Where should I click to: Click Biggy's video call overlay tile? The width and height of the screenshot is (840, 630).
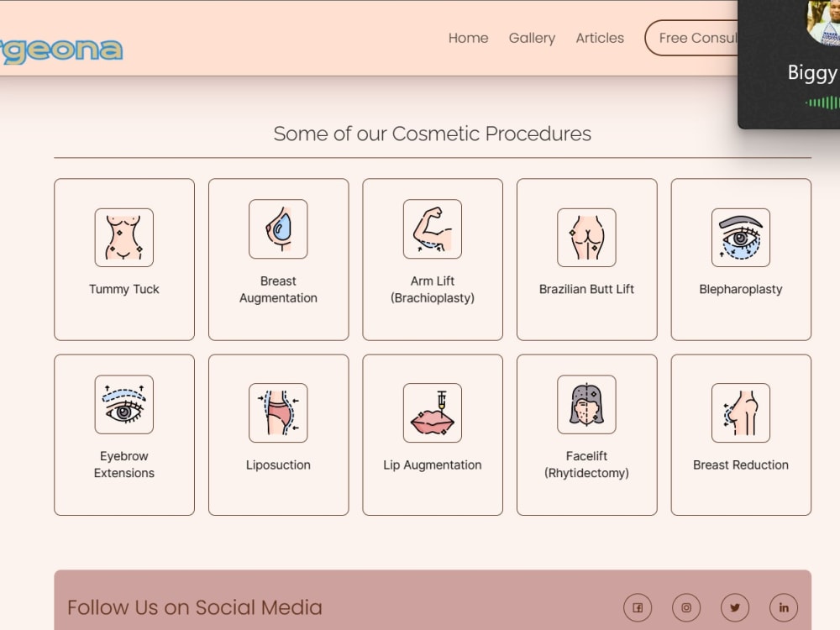pyautogui.click(x=789, y=65)
